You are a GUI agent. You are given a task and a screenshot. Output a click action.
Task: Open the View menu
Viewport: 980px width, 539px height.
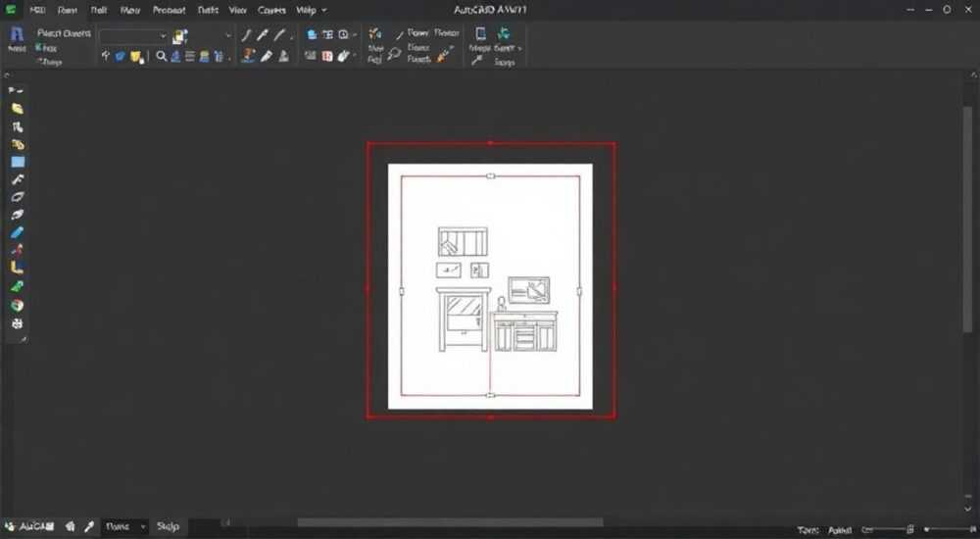(237, 10)
